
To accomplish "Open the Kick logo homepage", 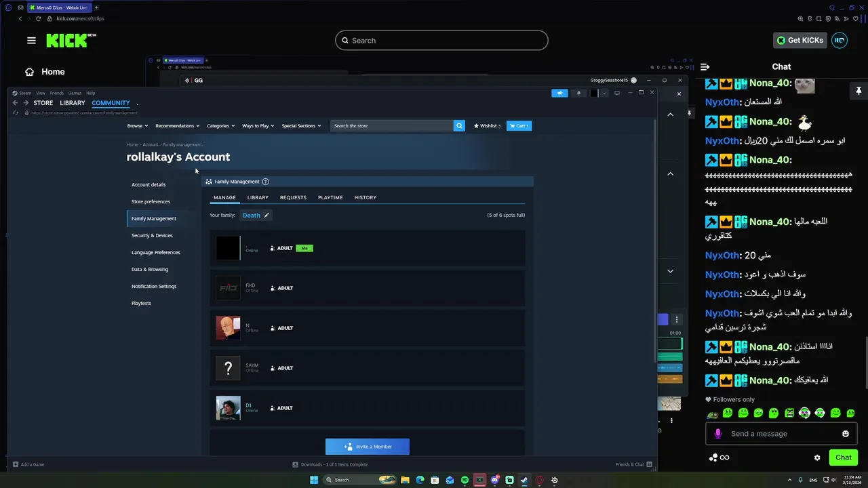I will [71, 41].
